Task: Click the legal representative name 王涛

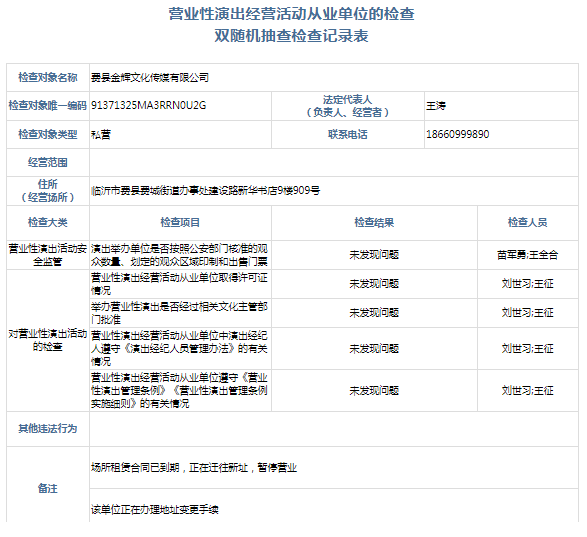Action: click(436, 106)
